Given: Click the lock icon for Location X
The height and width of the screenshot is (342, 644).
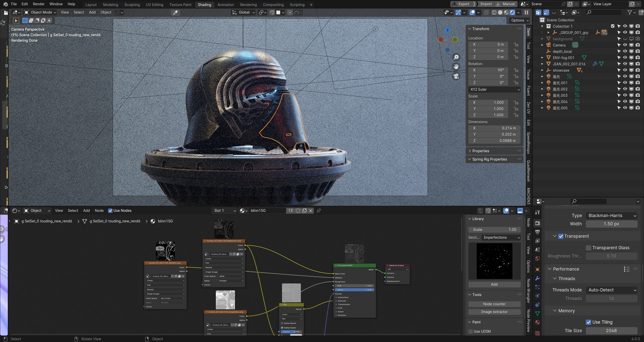Looking at the screenshot, I should tap(516, 44).
